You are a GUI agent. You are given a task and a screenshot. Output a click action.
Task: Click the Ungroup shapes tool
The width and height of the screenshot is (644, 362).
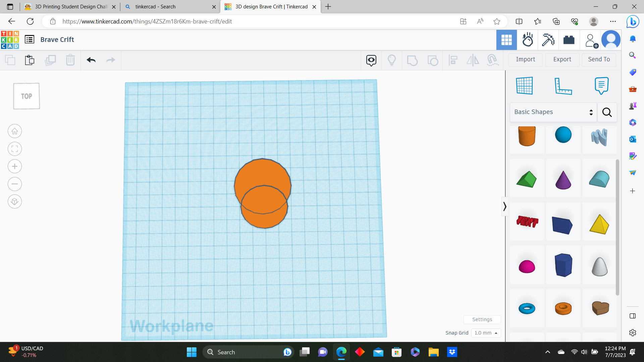433,60
